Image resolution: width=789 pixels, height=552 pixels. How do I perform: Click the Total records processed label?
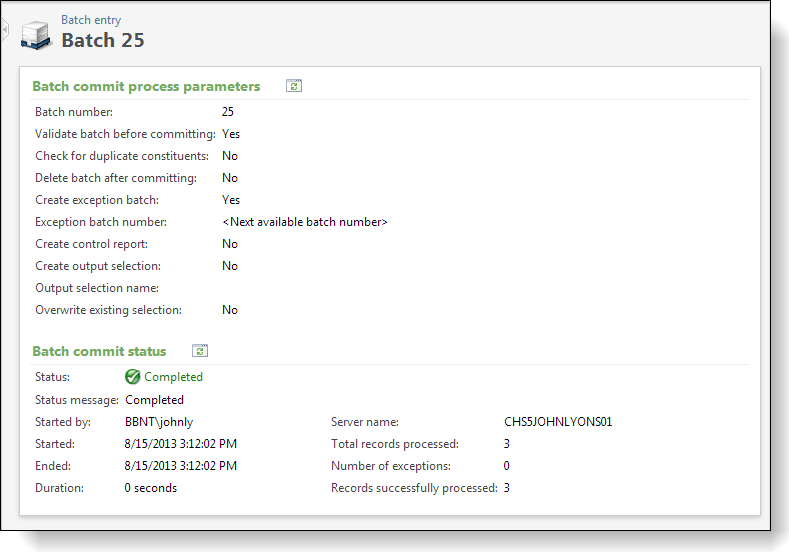click(395, 444)
